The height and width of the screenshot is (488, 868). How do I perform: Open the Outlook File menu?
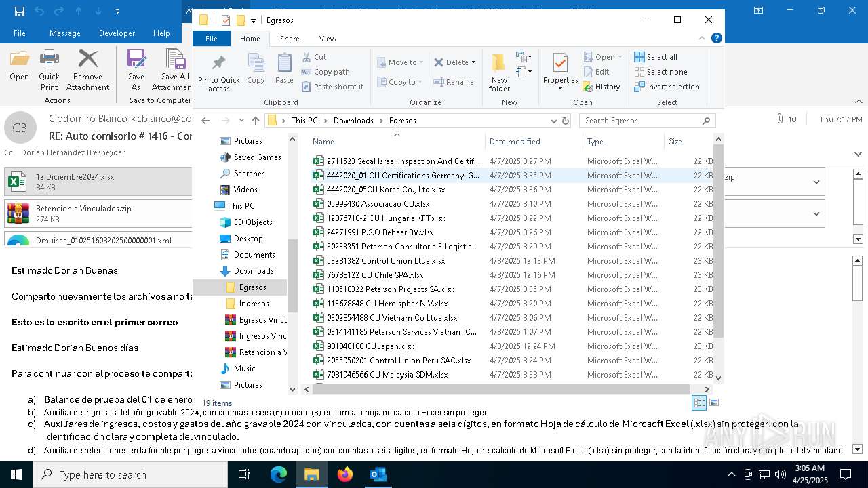click(x=20, y=33)
